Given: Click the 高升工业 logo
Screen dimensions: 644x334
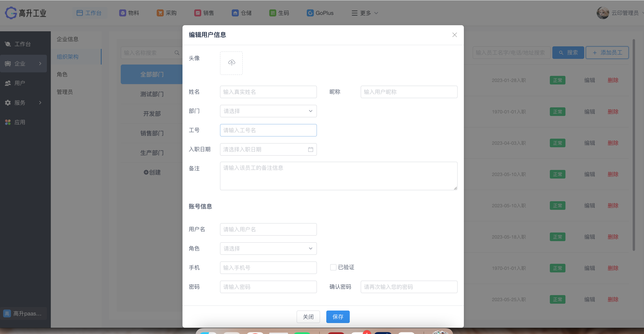Looking at the screenshot, I should point(26,13).
